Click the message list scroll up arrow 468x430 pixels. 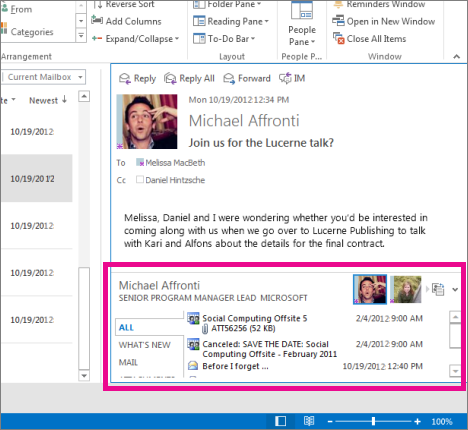tap(84, 96)
